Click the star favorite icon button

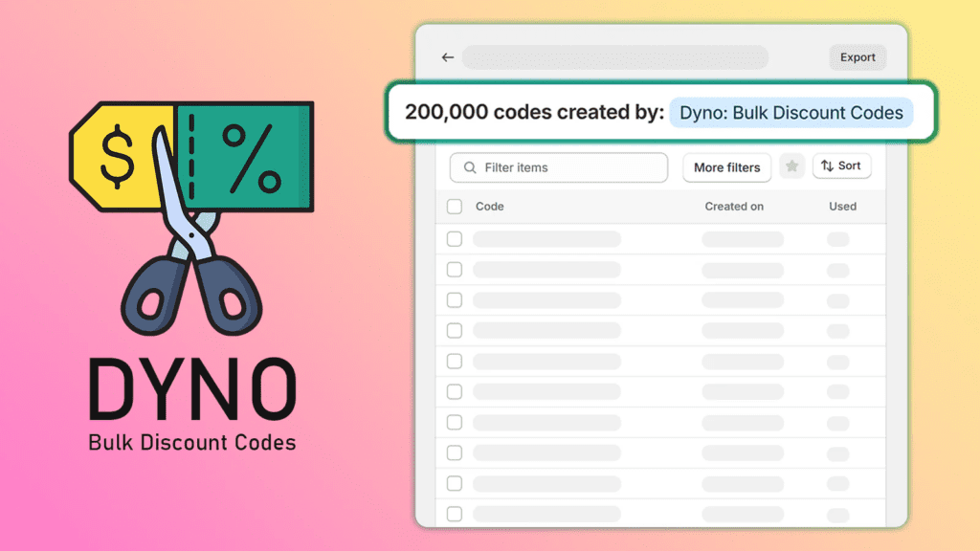(x=791, y=166)
